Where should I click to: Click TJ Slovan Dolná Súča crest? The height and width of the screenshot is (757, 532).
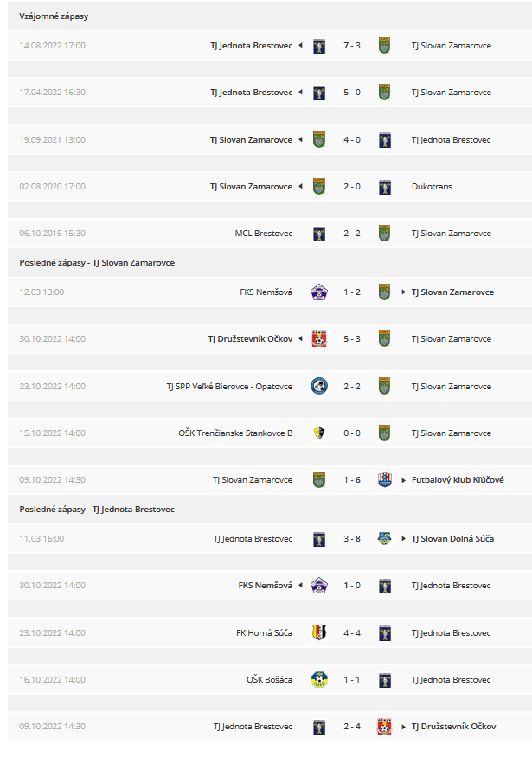384,539
